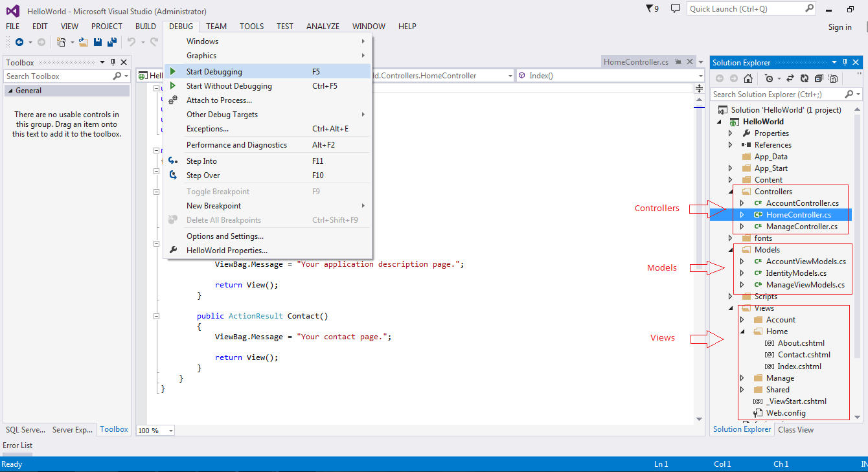
Task: Click the Collapse All icon in Solution Explorer
Action: tap(819, 78)
